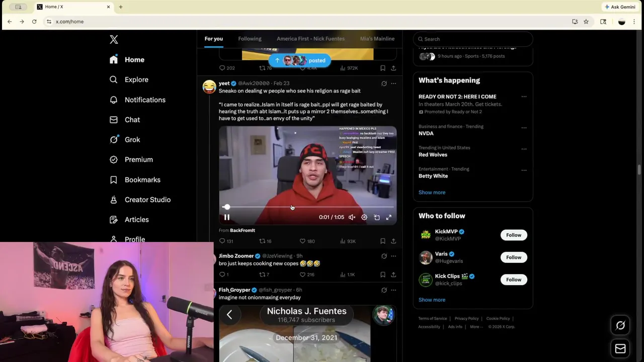Open the messages floating button
Screen dimensions: 644x362
(620, 348)
